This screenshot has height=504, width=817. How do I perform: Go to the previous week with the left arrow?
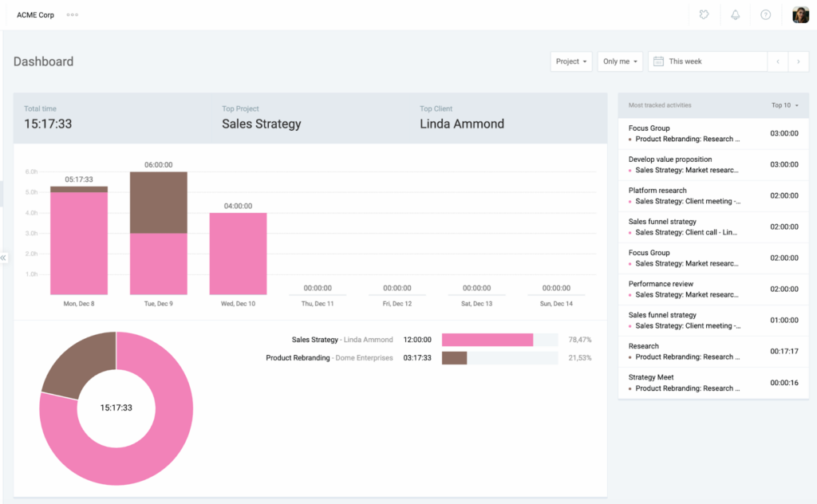click(778, 61)
